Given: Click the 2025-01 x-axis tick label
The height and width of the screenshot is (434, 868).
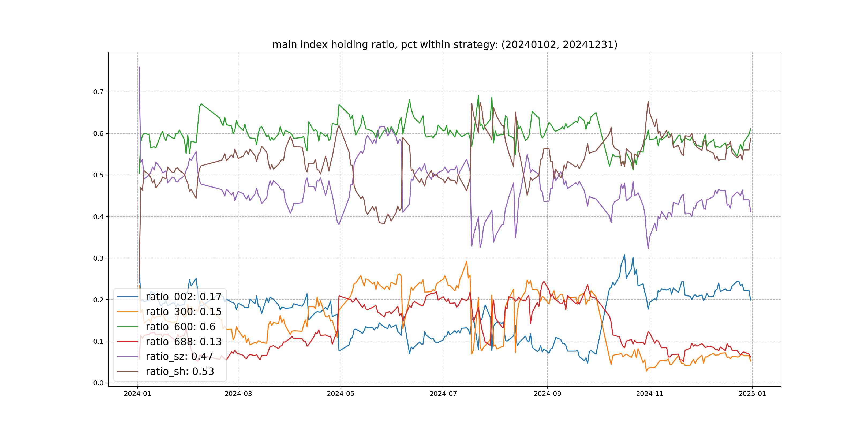Looking at the screenshot, I should coord(752,394).
